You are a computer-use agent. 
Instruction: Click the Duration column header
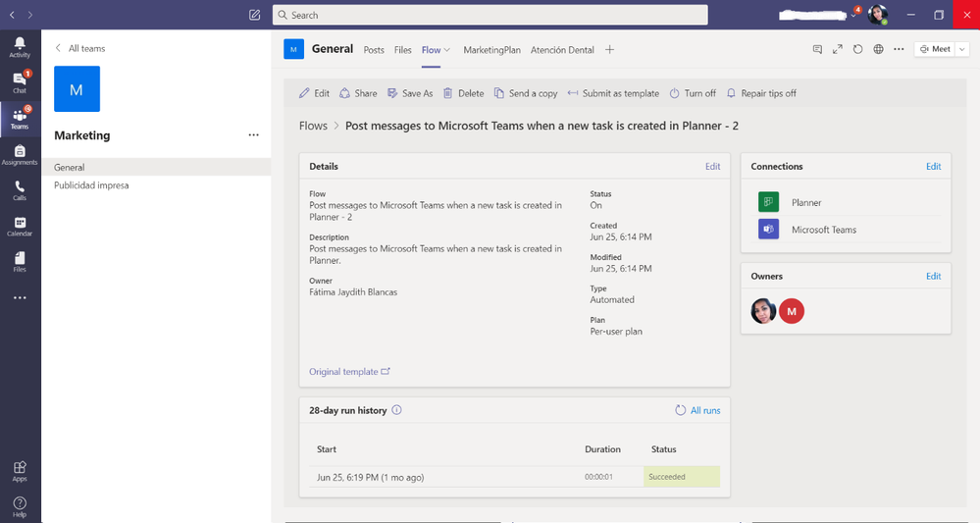(x=602, y=449)
